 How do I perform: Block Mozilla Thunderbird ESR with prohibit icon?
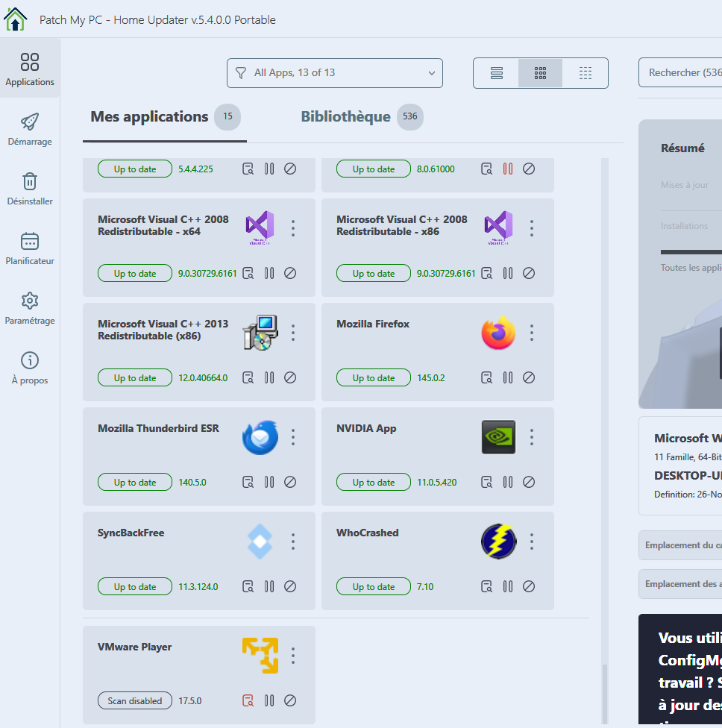coord(290,483)
